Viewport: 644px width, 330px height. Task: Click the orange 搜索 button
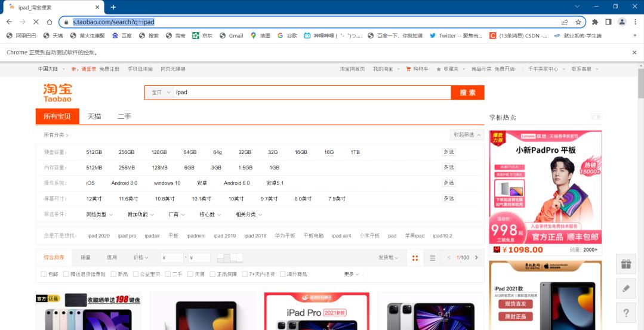coord(468,92)
